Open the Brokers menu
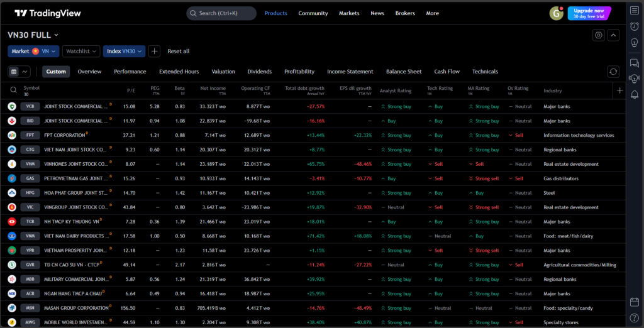This screenshot has height=328, width=644. click(405, 13)
